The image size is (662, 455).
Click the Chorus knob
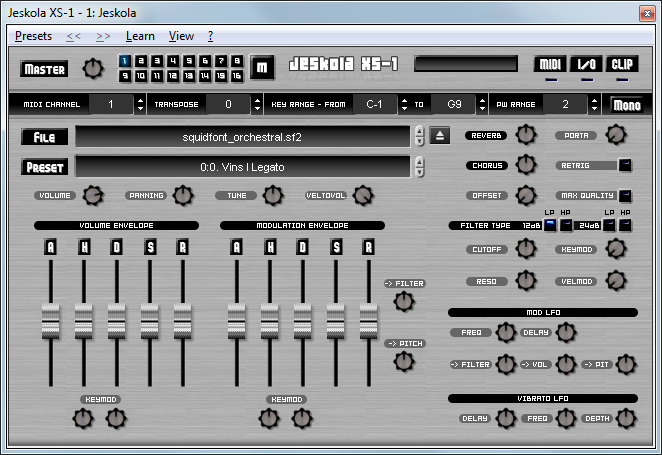526,165
